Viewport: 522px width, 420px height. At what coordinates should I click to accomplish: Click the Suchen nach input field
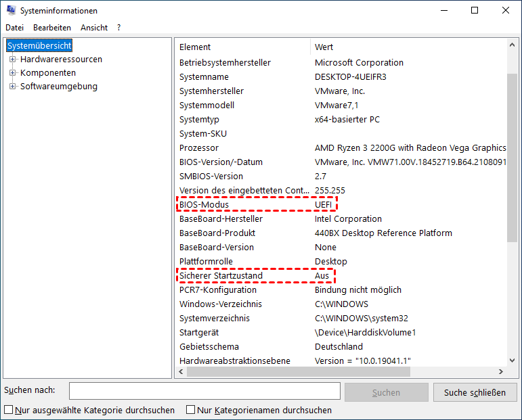[x=204, y=391]
